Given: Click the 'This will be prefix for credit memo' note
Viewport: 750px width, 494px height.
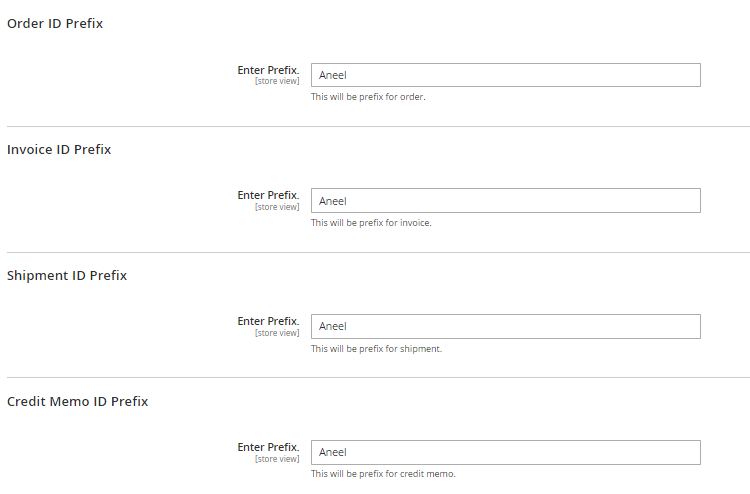Looking at the screenshot, I should click(383, 474).
